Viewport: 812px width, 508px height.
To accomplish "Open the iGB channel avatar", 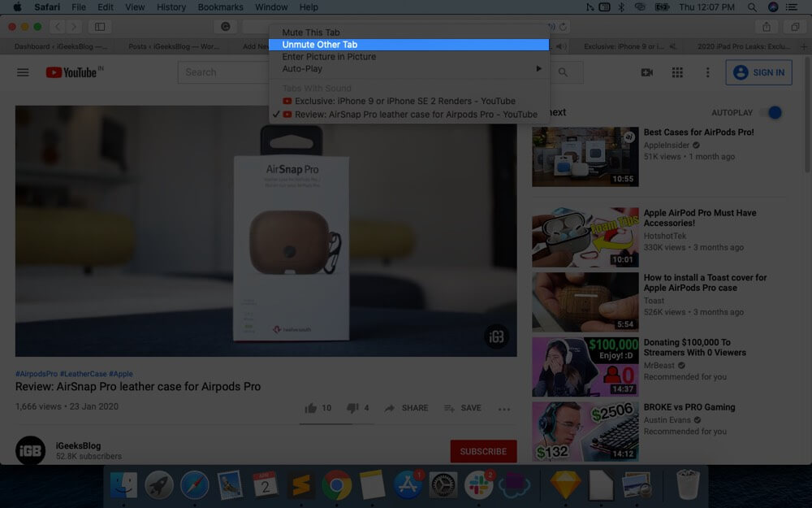I will coord(31,450).
